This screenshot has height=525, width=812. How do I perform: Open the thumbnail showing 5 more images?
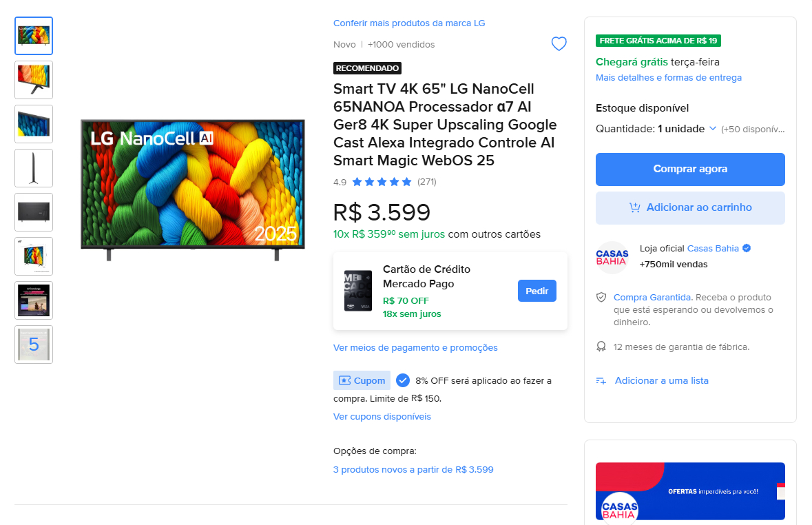pos(34,344)
